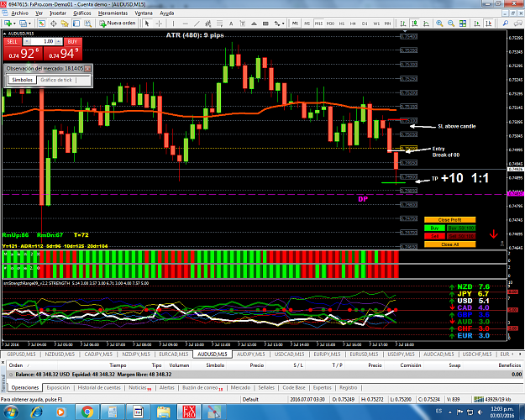This screenshot has width=525, height=420.
Task: Open the arrows objects dropdown
Action: coord(283,24)
